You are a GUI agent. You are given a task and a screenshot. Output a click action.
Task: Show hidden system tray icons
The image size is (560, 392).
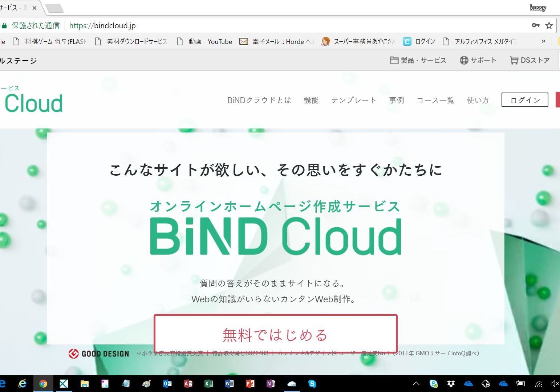(x=416, y=383)
